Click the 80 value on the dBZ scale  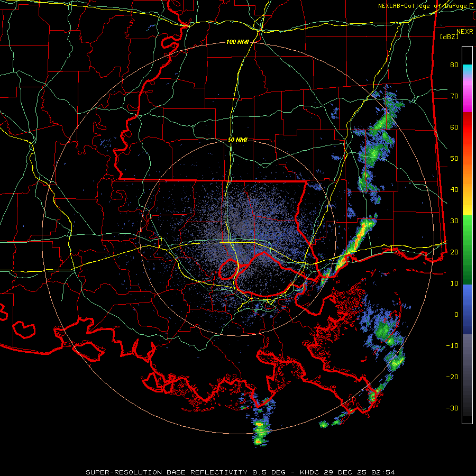454,65
